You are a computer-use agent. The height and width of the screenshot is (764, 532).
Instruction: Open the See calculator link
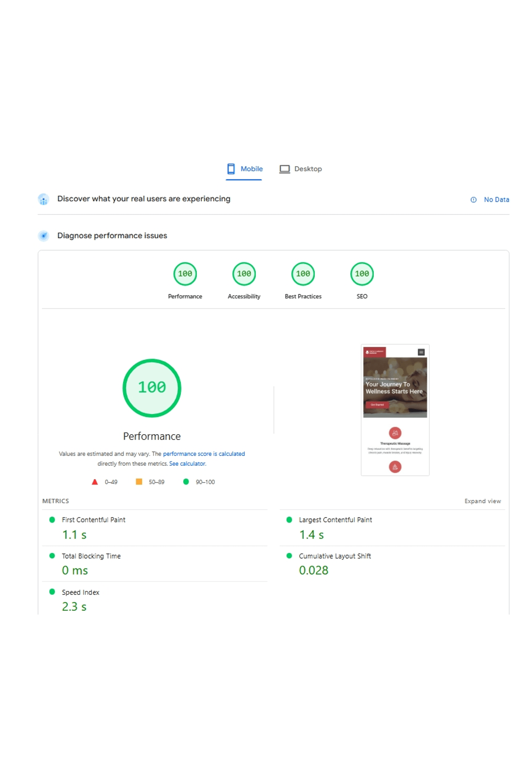187,464
